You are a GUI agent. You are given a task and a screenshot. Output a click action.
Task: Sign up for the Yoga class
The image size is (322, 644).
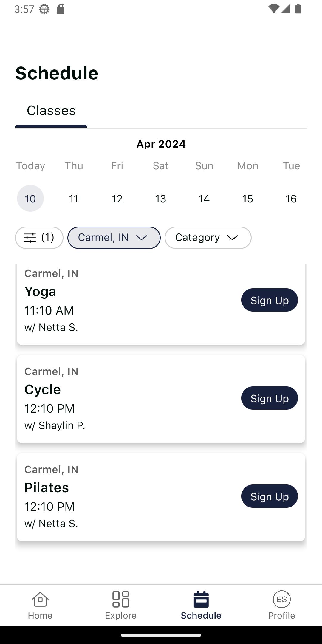pyautogui.click(x=270, y=300)
